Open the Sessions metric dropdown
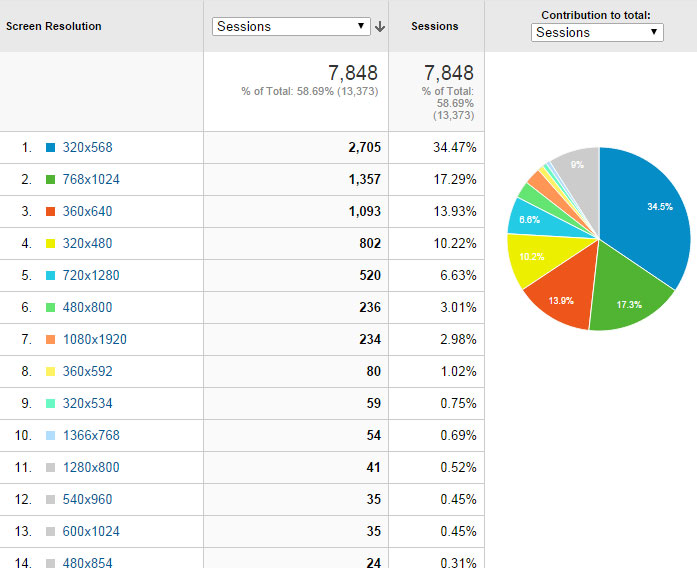The height and width of the screenshot is (568, 697). pyautogui.click(x=291, y=26)
